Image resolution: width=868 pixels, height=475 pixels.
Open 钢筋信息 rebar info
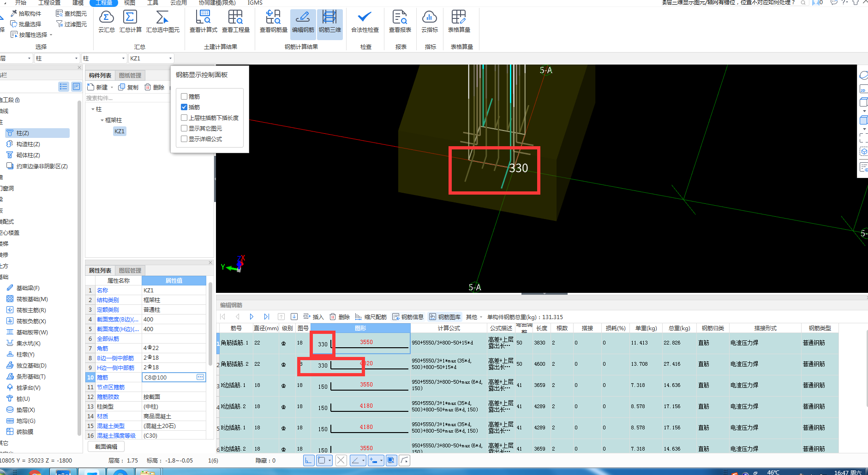pos(408,317)
